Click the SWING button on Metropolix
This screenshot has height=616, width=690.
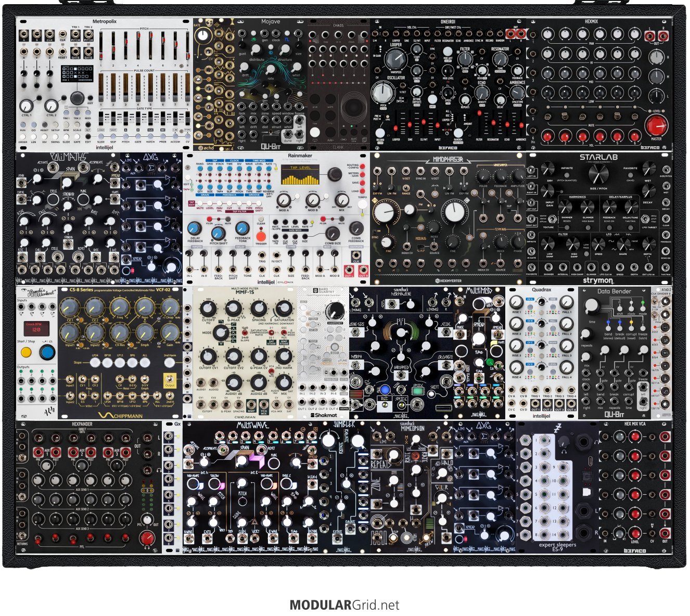coord(55,137)
